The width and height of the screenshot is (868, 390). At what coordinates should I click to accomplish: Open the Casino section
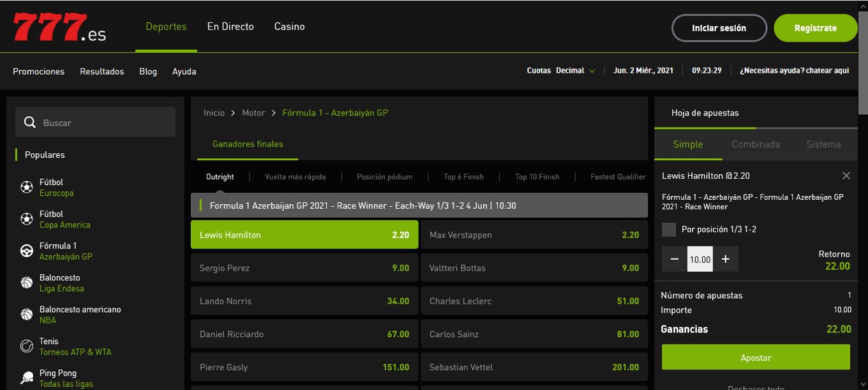click(x=290, y=27)
